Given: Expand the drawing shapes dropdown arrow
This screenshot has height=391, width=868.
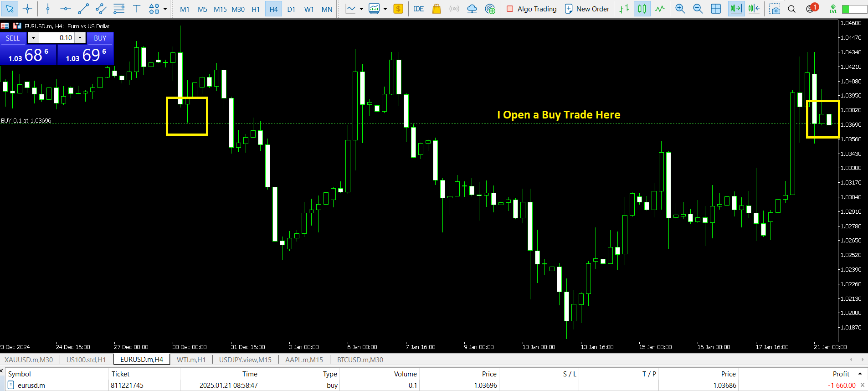Looking at the screenshot, I should pyautogui.click(x=165, y=9).
